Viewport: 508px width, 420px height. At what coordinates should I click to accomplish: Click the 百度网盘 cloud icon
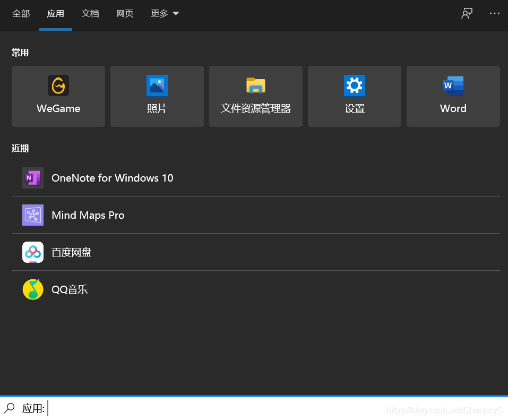(33, 252)
